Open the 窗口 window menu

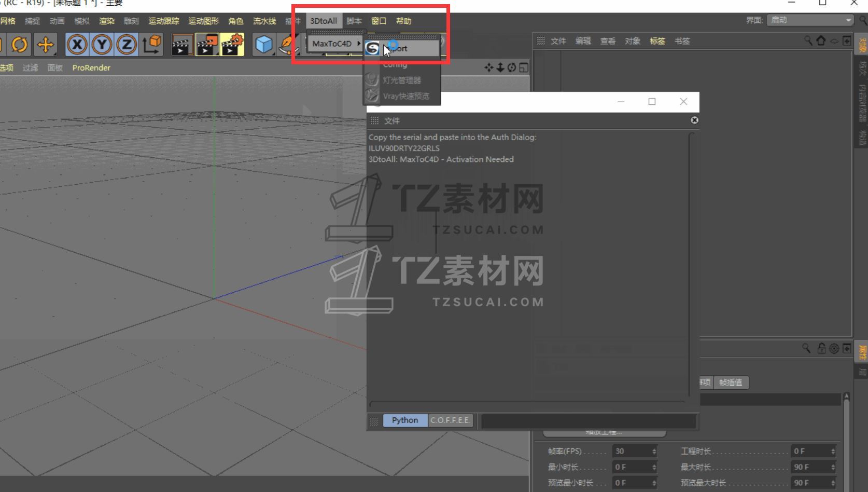pyautogui.click(x=379, y=21)
